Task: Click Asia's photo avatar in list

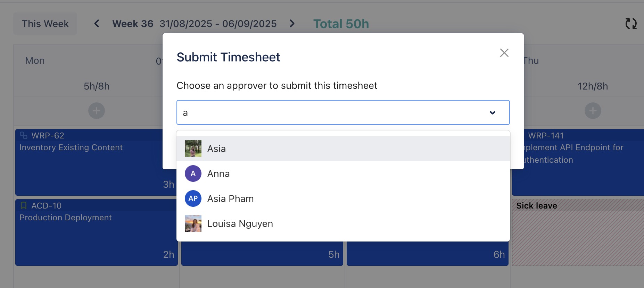Action: pos(193,149)
